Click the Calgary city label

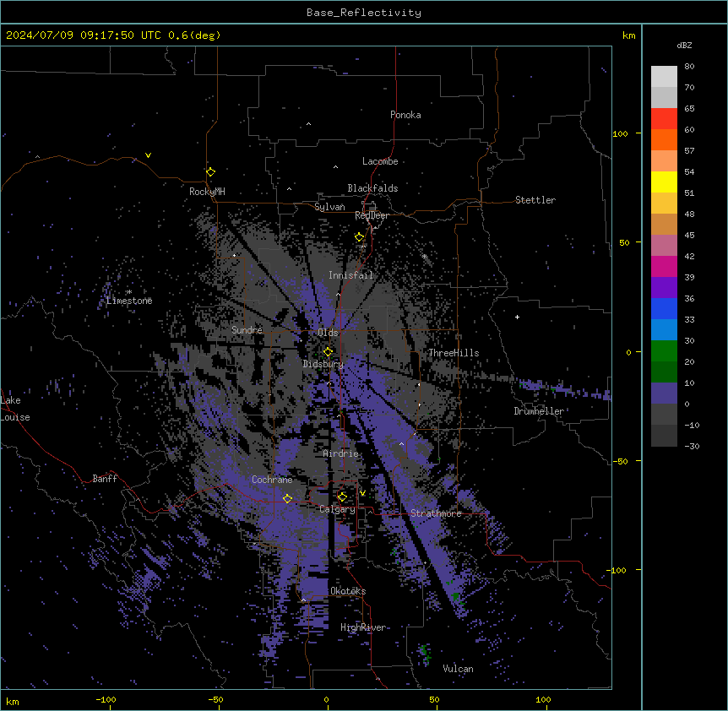coord(337,509)
